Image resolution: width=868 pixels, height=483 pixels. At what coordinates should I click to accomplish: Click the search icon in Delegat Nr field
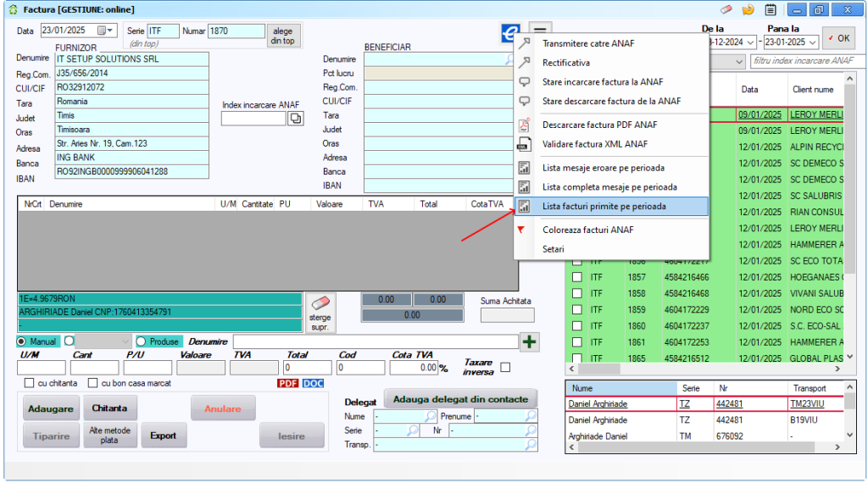click(x=531, y=430)
